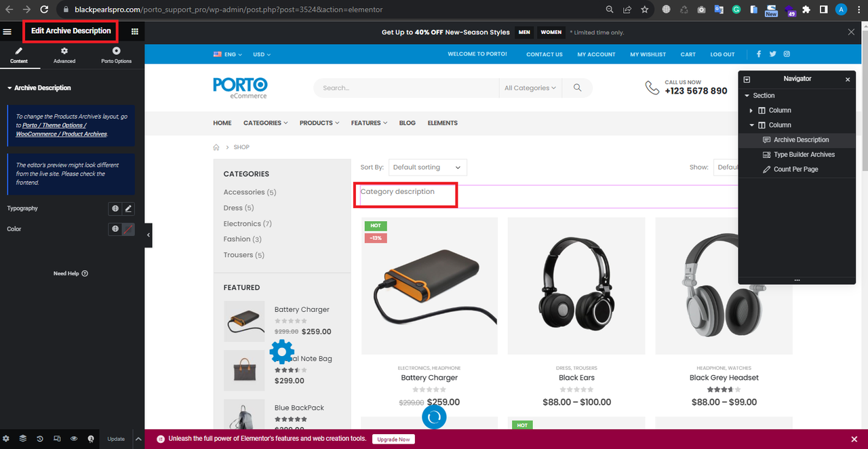Image resolution: width=868 pixels, height=449 pixels.
Task: Open the USD currency dropdown
Action: pos(262,54)
